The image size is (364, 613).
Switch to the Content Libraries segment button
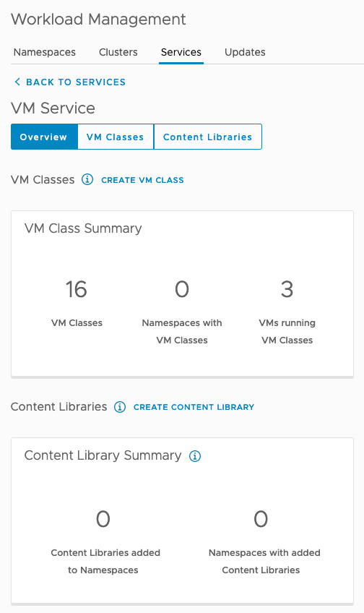[208, 137]
